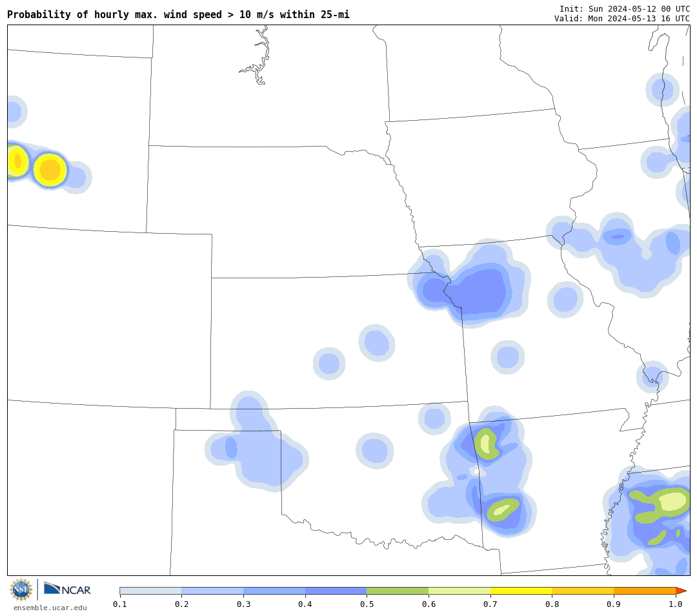Click the 0.6–0.7 pale yellow colorbar segment
The width and height of the screenshot is (697, 616).
(x=460, y=591)
